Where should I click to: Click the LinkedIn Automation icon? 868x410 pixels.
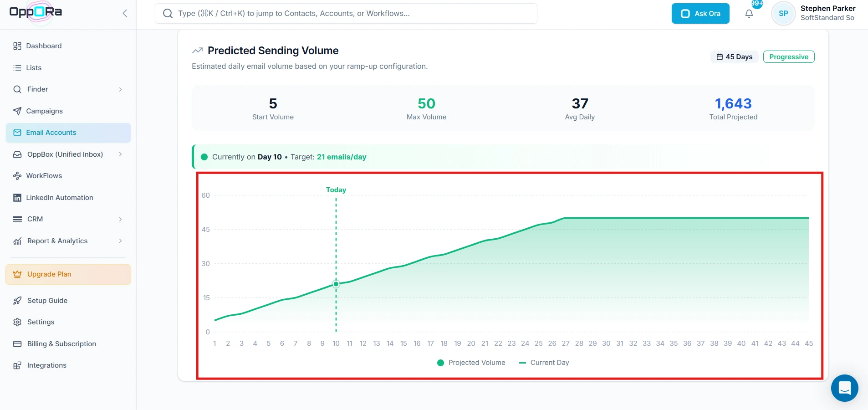click(17, 198)
